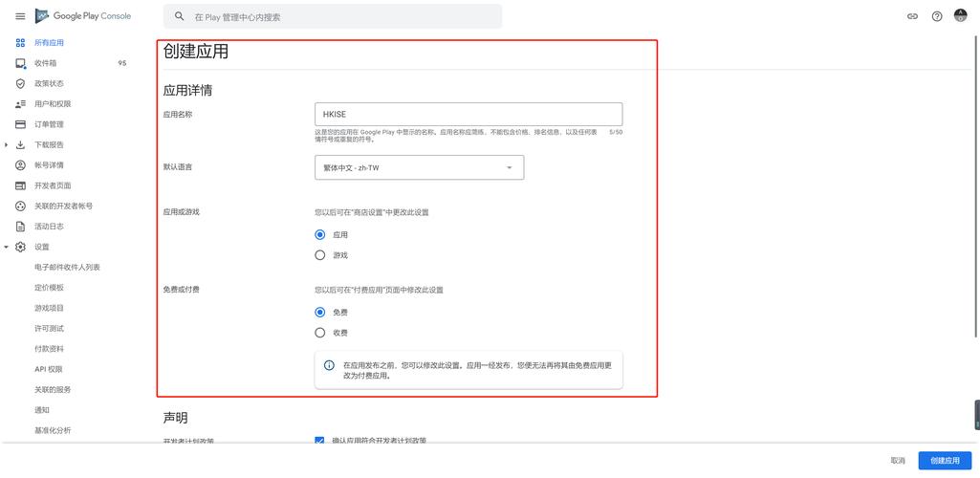Open 开发者页面 in the sidebar
Screen dimensions: 980x478
pos(53,185)
